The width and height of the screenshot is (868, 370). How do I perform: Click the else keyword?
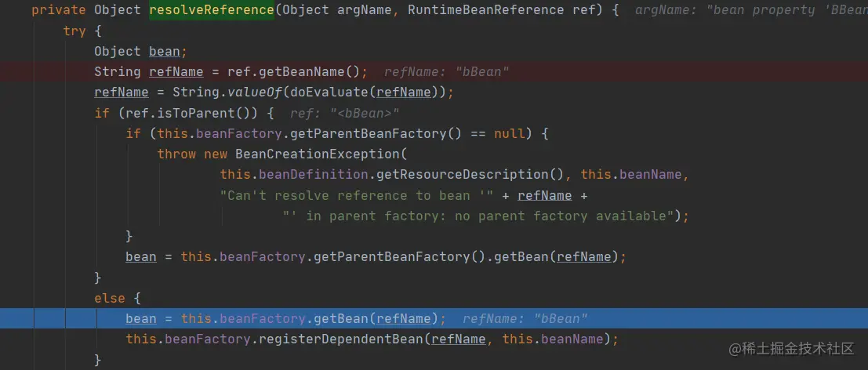point(110,298)
